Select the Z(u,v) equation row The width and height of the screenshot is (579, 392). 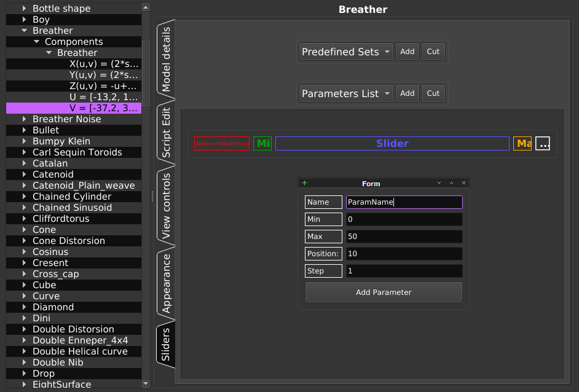coord(74,86)
